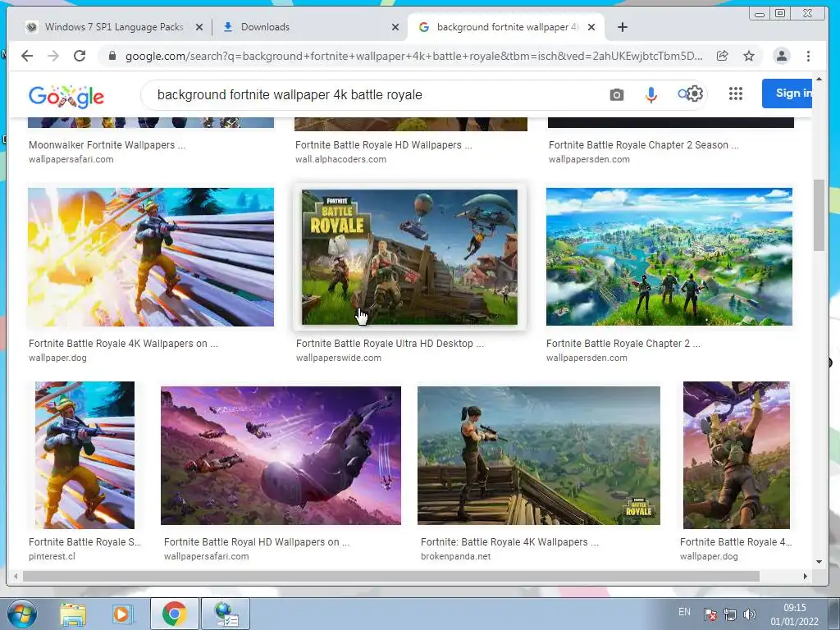Close the Windows 7 SP1 Language Packs tab
The image size is (840, 630).
point(199,27)
